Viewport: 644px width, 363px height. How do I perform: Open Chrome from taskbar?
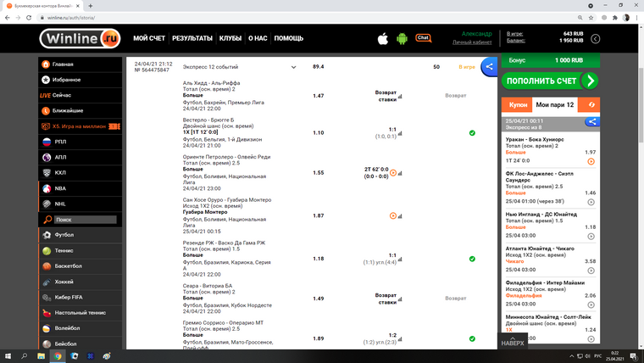pos(58,356)
